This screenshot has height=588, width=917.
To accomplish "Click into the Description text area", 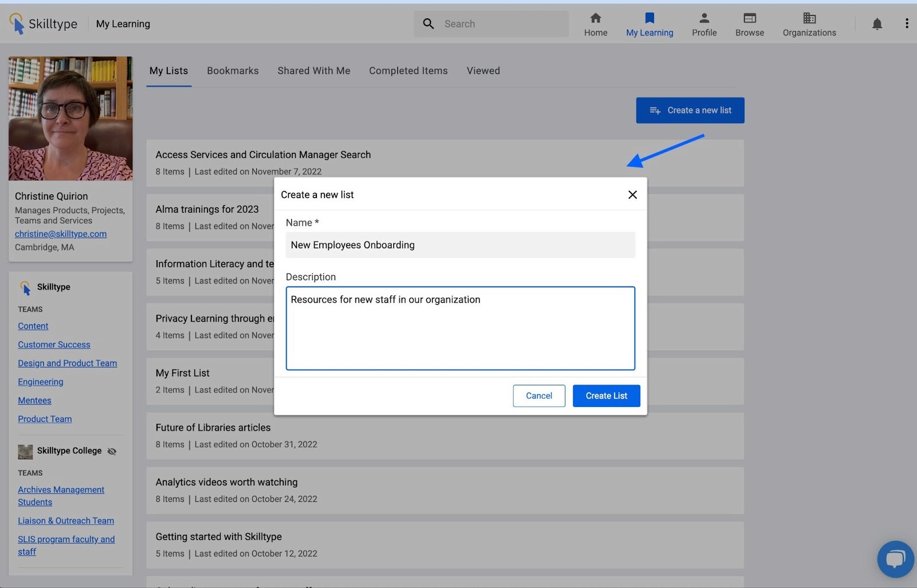I will (x=460, y=328).
